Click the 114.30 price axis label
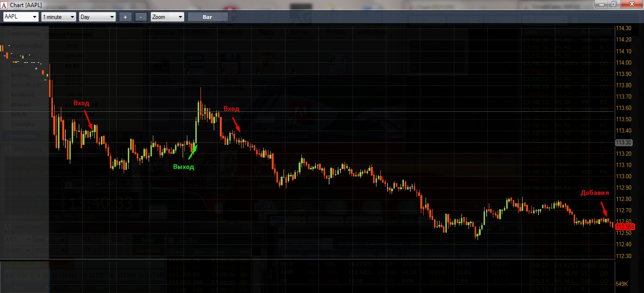Viewport: 644px width, 293px height. 624,28
